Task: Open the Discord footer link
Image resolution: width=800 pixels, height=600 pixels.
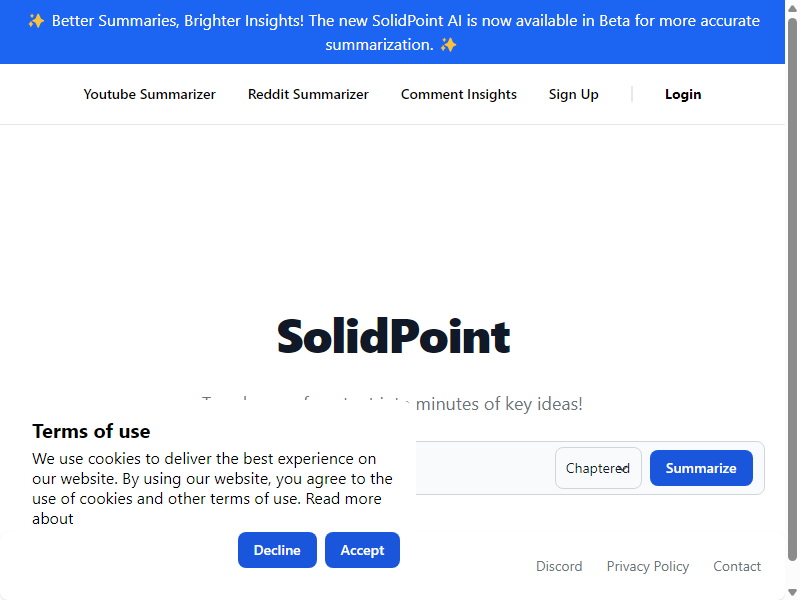Action: 559,566
